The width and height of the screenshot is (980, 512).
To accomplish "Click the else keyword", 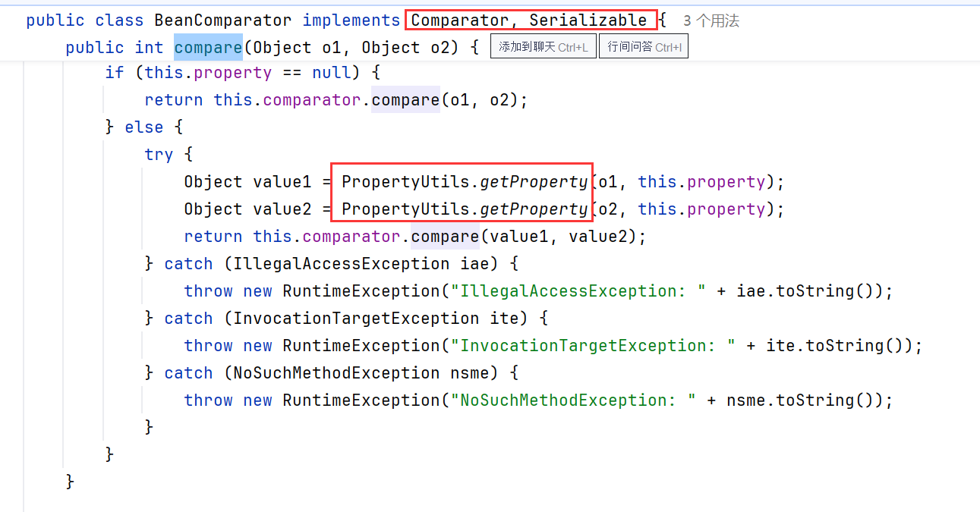I will tap(144, 127).
